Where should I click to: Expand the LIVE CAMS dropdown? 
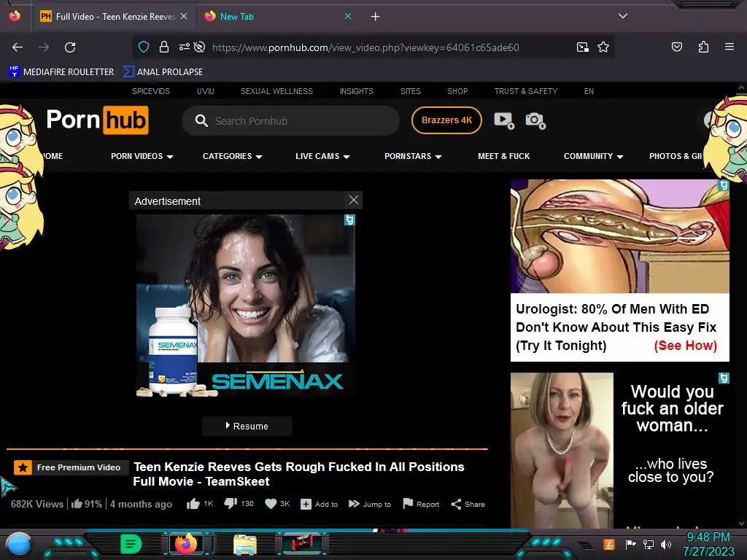coord(322,156)
